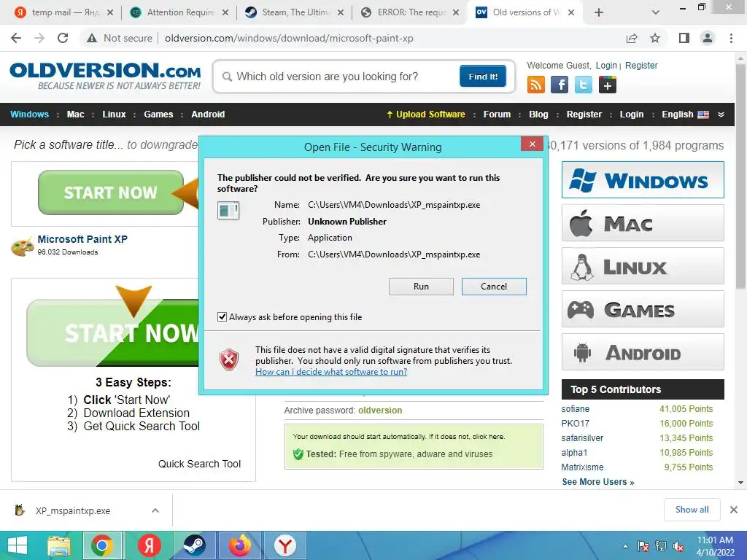Switch to the Attention Required tab

(179, 12)
